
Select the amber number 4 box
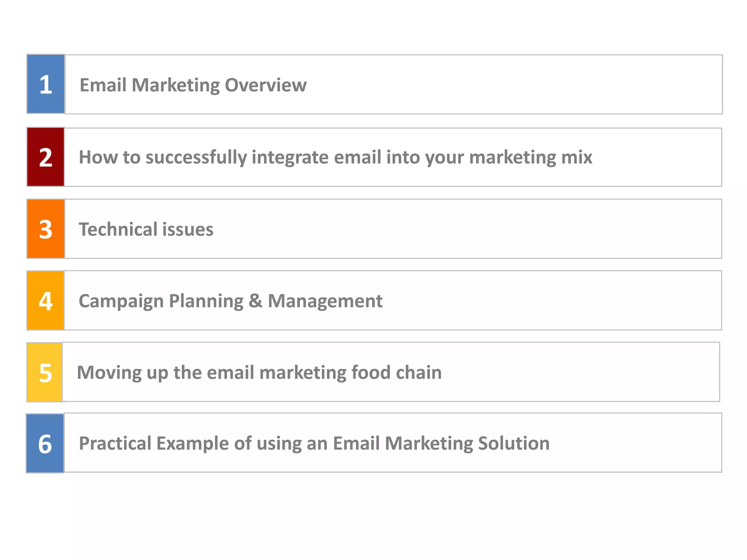click(x=46, y=300)
